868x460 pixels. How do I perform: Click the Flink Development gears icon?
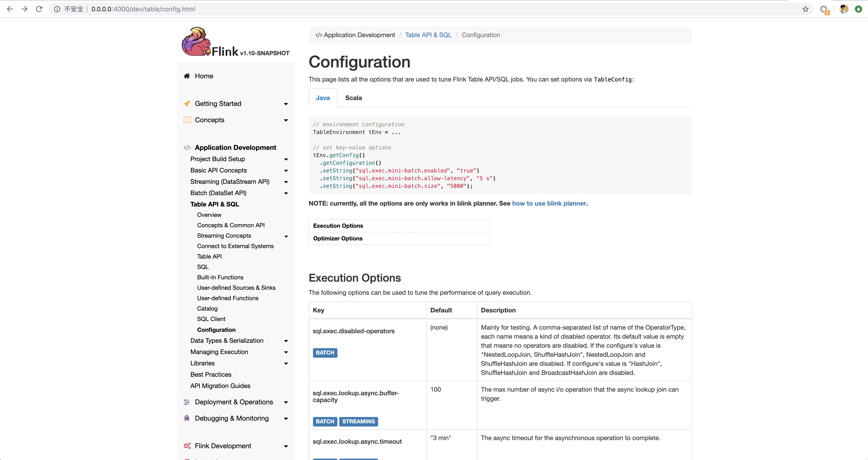(x=187, y=446)
